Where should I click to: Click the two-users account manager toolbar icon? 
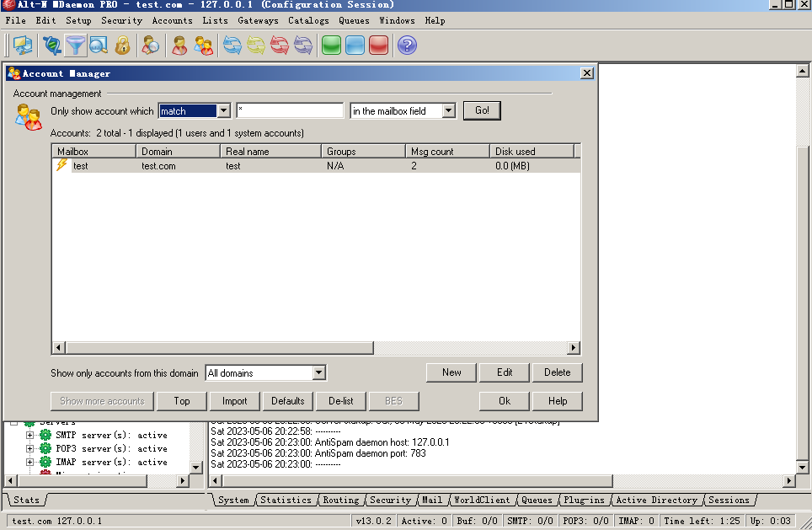(x=204, y=45)
